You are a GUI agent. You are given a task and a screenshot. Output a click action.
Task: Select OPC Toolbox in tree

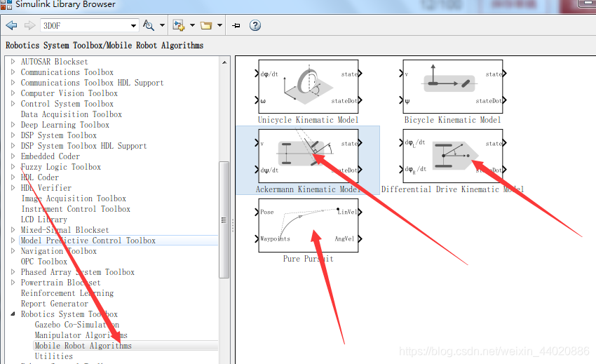43,262
